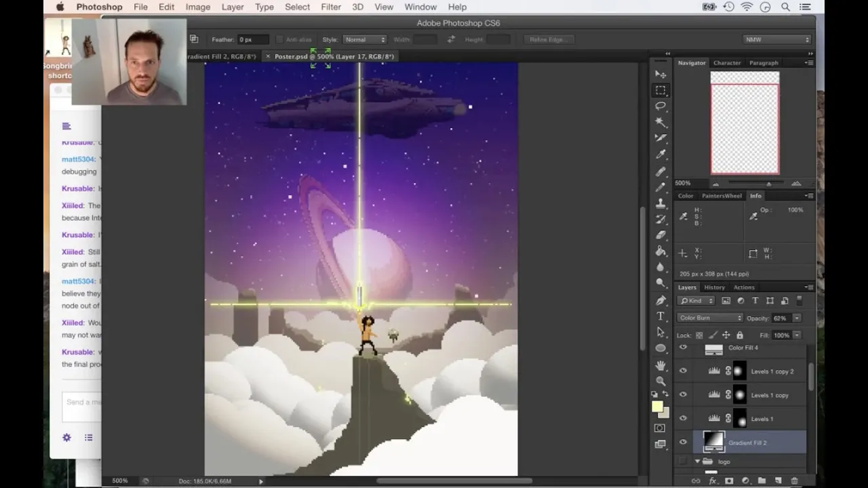Open the Navigator panel options menu
Image resolution: width=868 pixels, height=488 pixels.
pos(809,63)
